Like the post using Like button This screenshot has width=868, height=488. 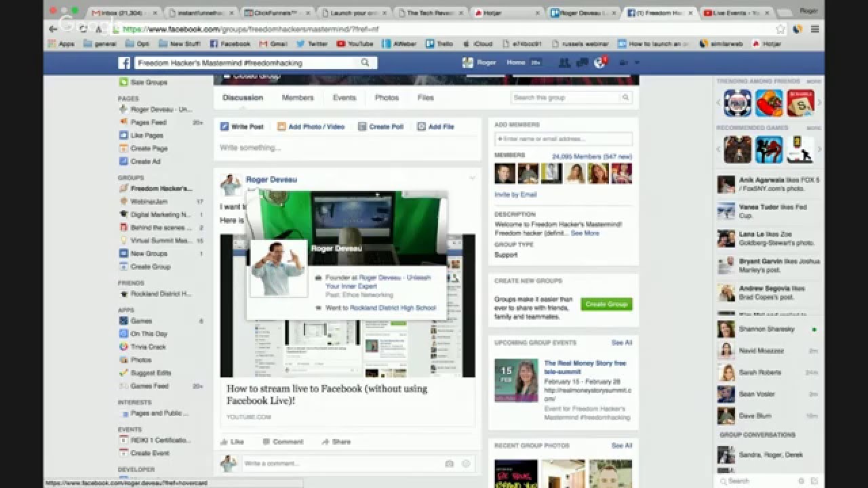[x=232, y=442]
